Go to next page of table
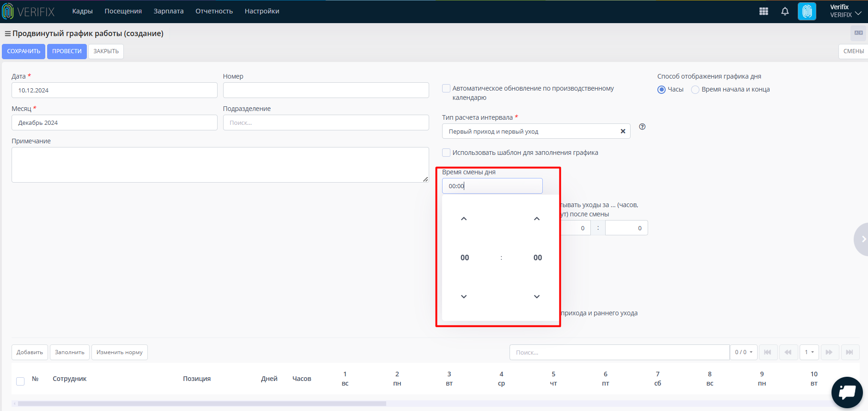The height and width of the screenshot is (411, 868). pos(829,352)
